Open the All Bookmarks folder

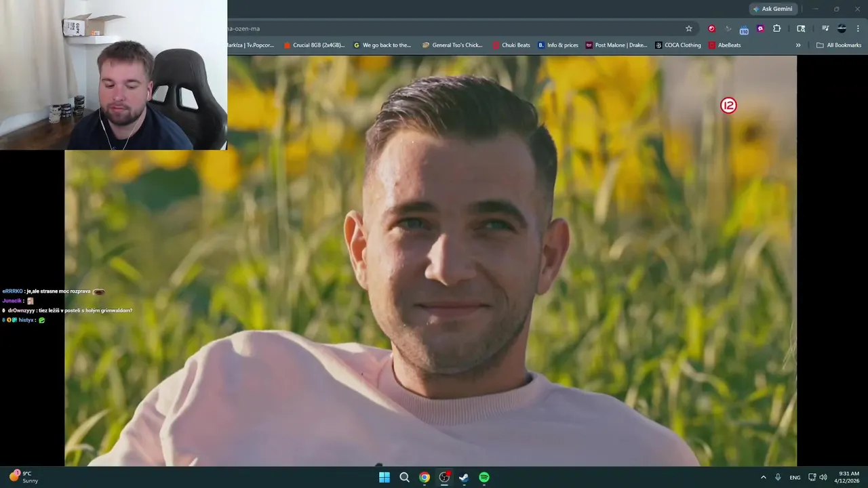pos(839,45)
